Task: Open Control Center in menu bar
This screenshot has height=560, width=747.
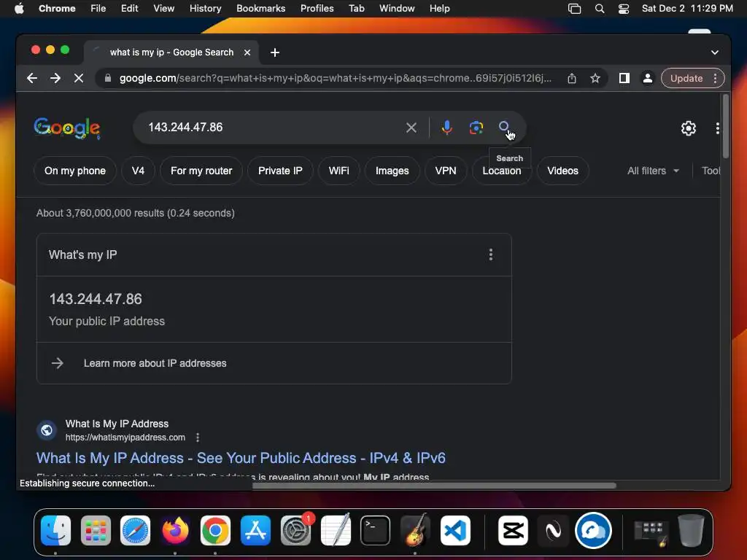Action: pos(624,9)
